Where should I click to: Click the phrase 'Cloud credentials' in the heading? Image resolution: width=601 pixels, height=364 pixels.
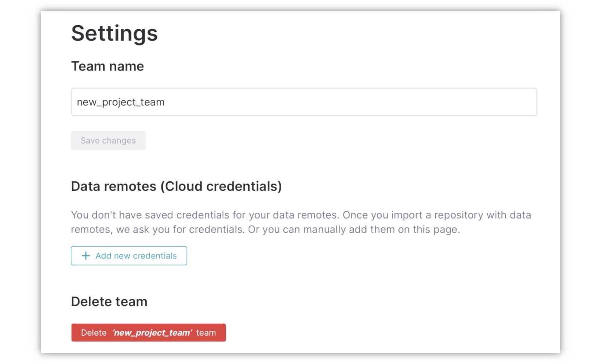pos(221,187)
